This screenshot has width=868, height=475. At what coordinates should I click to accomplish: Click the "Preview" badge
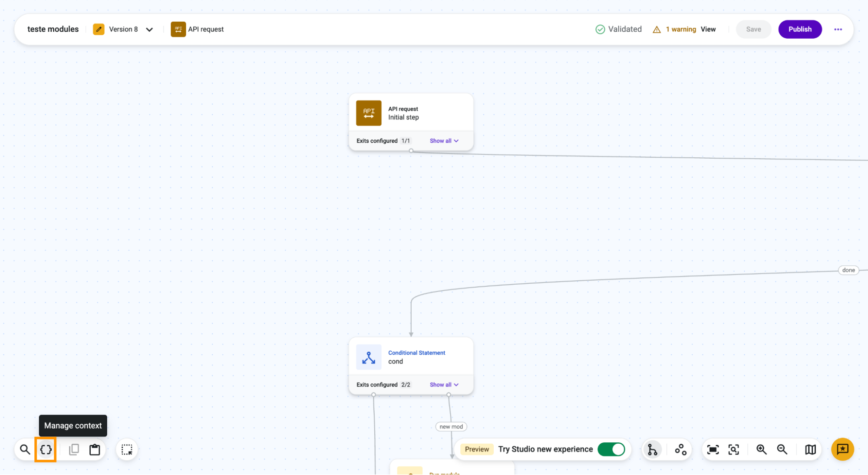click(x=477, y=449)
